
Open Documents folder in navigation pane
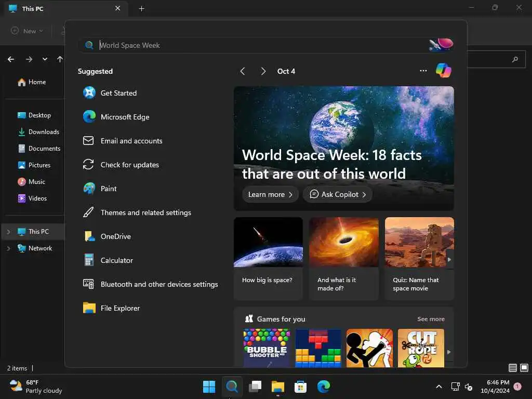[x=38, y=149]
